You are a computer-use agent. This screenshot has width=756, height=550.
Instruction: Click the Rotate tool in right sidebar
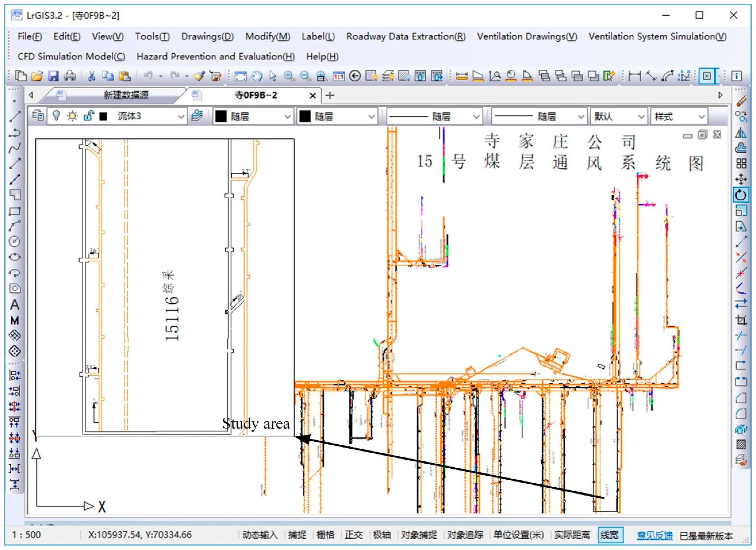(x=741, y=195)
